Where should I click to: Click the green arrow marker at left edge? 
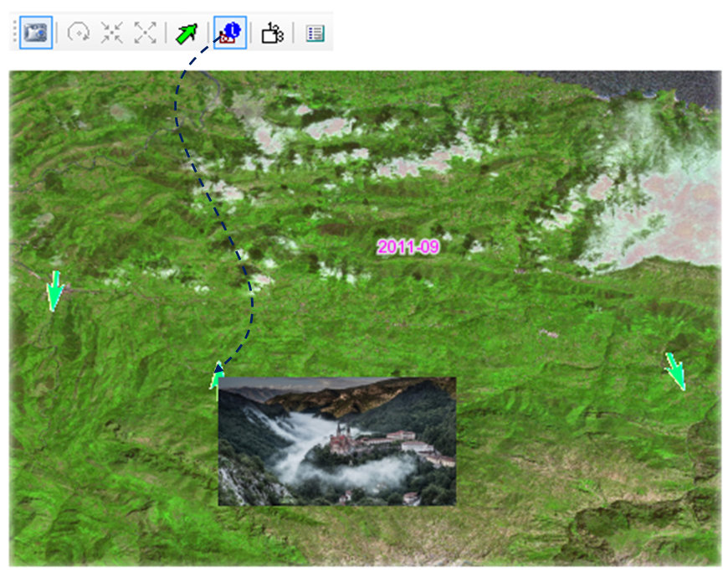point(54,290)
